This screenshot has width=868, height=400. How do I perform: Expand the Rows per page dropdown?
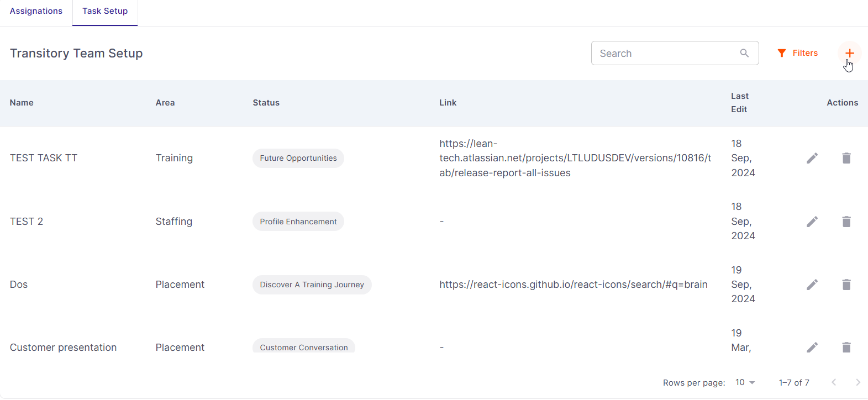(x=745, y=382)
